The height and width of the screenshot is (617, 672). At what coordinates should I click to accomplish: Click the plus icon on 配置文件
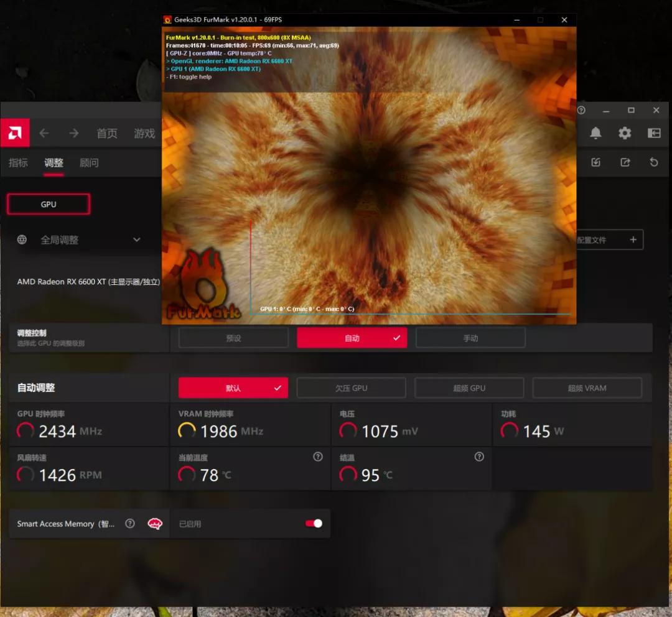pos(633,239)
